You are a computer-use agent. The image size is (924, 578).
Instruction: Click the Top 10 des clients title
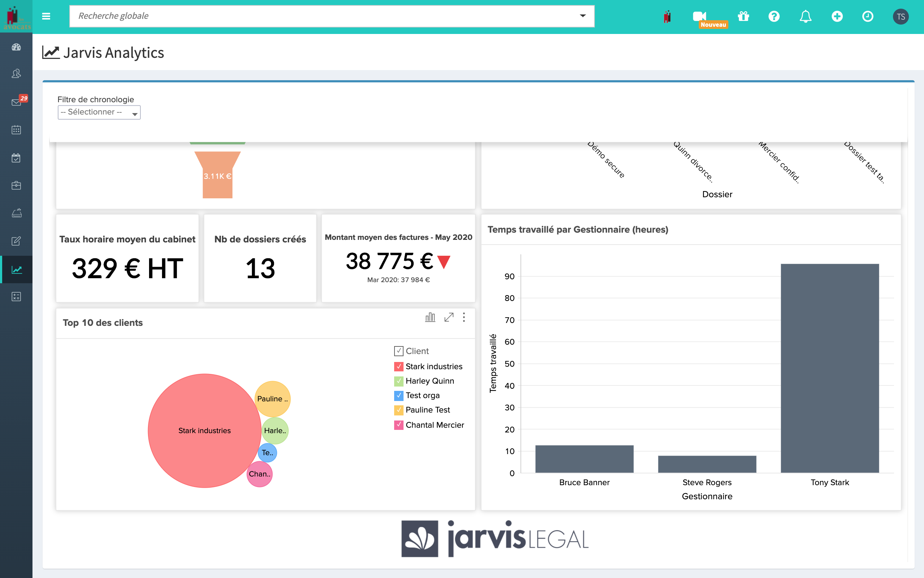tap(103, 323)
